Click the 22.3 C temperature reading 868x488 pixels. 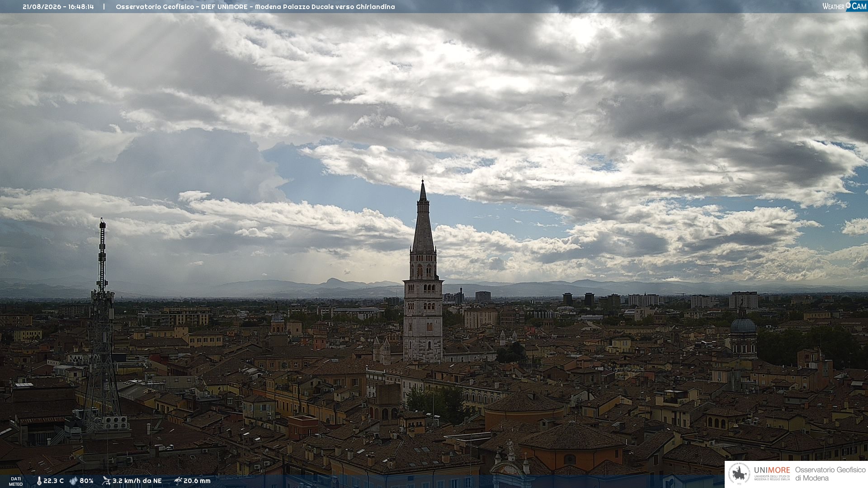click(54, 481)
